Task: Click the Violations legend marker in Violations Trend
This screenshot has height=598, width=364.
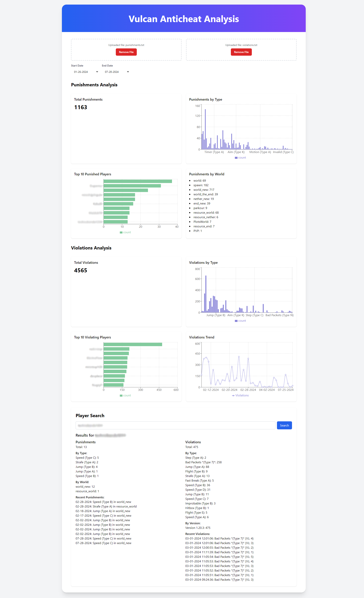Action: pyautogui.click(x=233, y=396)
